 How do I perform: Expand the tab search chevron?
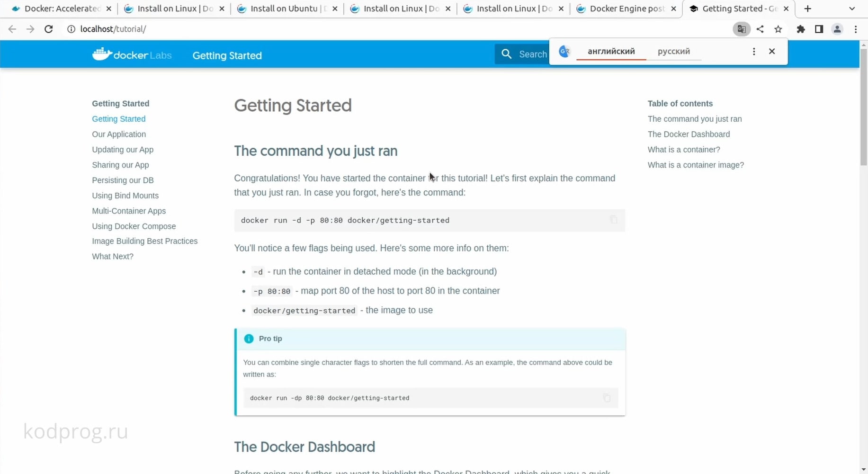click(x=852, y=9)
